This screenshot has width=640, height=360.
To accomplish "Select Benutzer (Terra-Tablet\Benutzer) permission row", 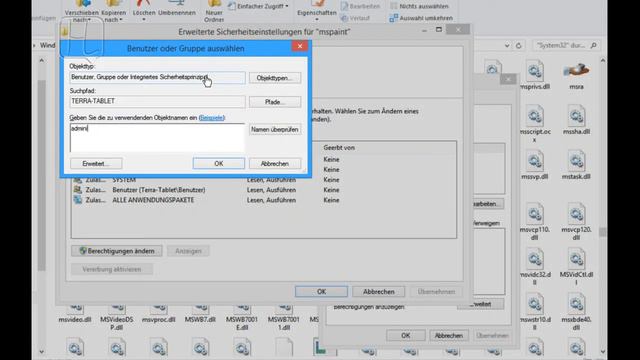I will click(263, 190).
